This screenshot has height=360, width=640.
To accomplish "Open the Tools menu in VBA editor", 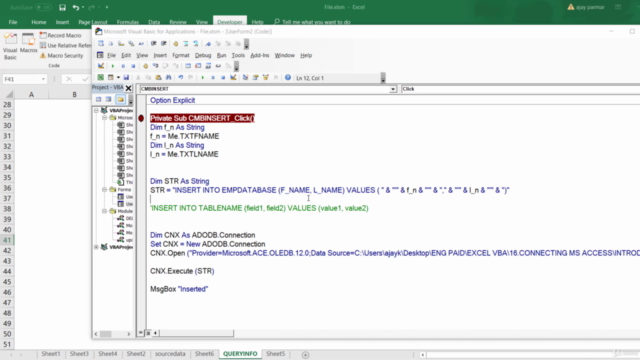I will 238,55.
